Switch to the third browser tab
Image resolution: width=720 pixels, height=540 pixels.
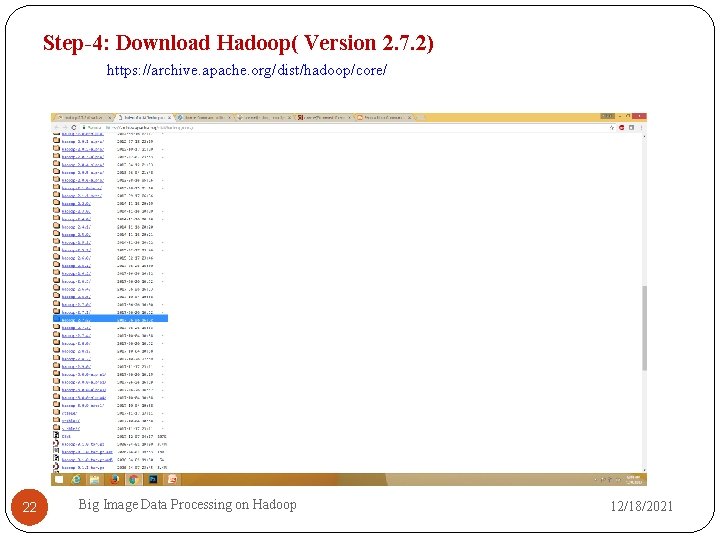(x=203, y=118)
